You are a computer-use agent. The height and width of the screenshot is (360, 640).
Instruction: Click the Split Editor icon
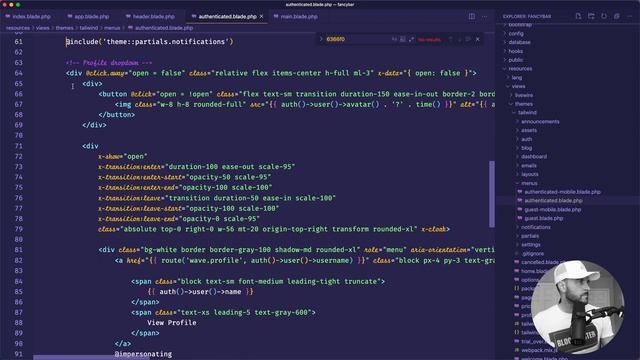coord(472,17)
